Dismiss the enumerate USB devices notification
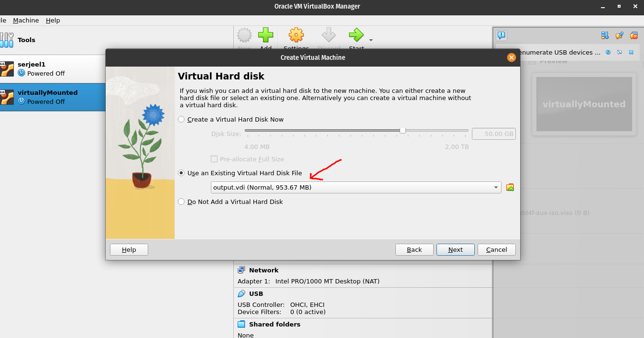This screenshot has width=644, height=338. [631, 52]
